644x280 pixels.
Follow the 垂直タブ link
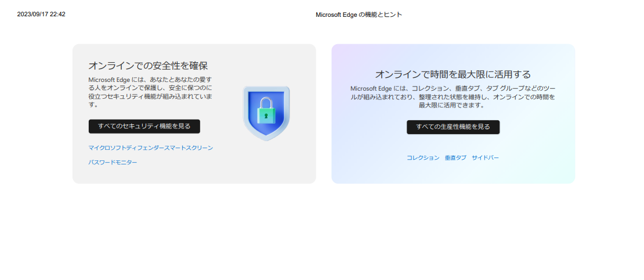pos(455,158)
